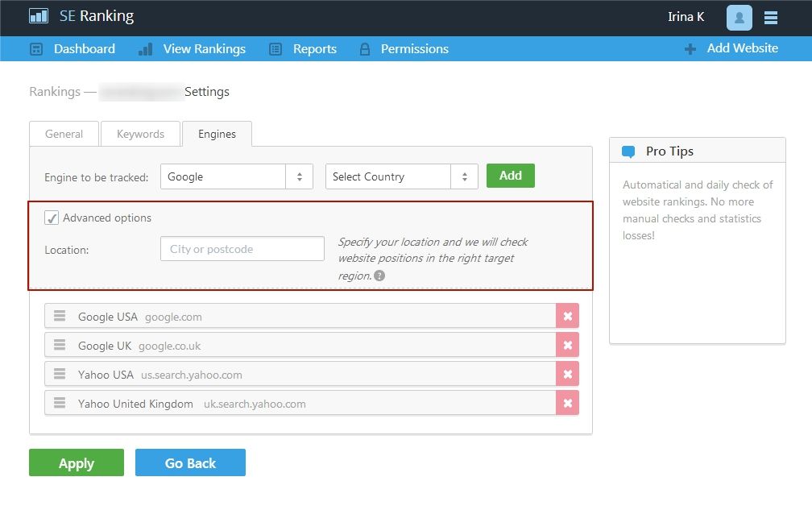Viewport: 812px width, 506px height.
Task: Open the location help question mark icon
Action: coord(379,276)
